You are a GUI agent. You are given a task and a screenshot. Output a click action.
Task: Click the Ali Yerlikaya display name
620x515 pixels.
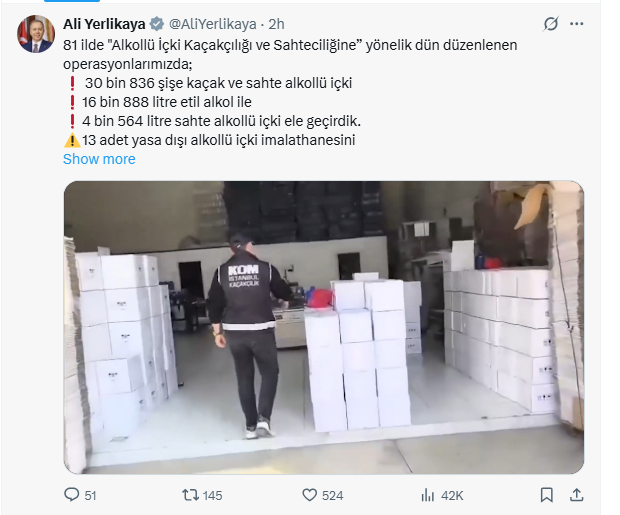[104, 24]
